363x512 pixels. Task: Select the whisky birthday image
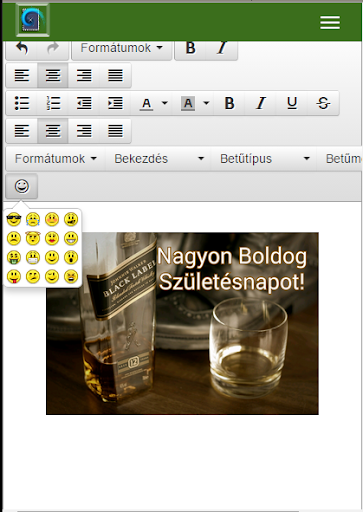[182, 323]
